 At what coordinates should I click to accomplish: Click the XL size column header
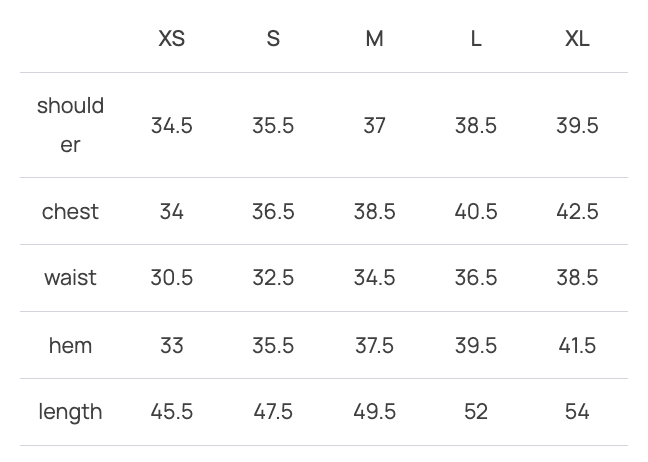click(577, 39)
